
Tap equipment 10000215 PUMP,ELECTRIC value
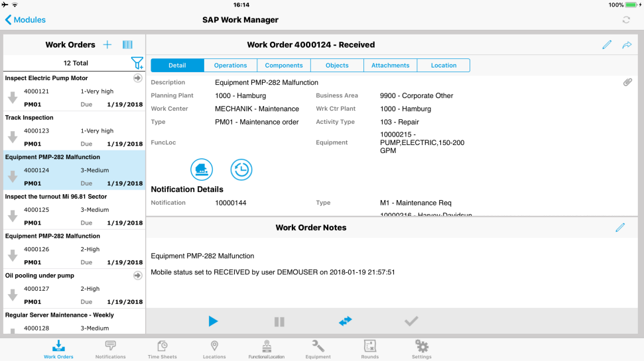click(x=422, y=142)
